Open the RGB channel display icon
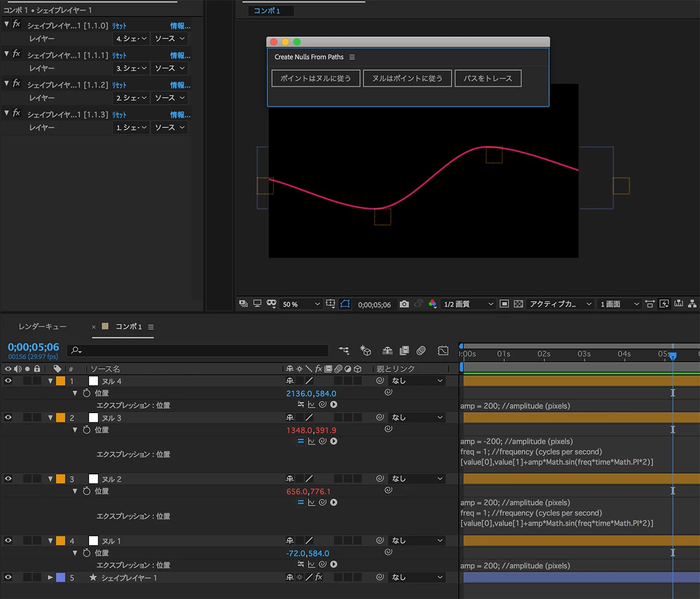 tap(432, 304)
